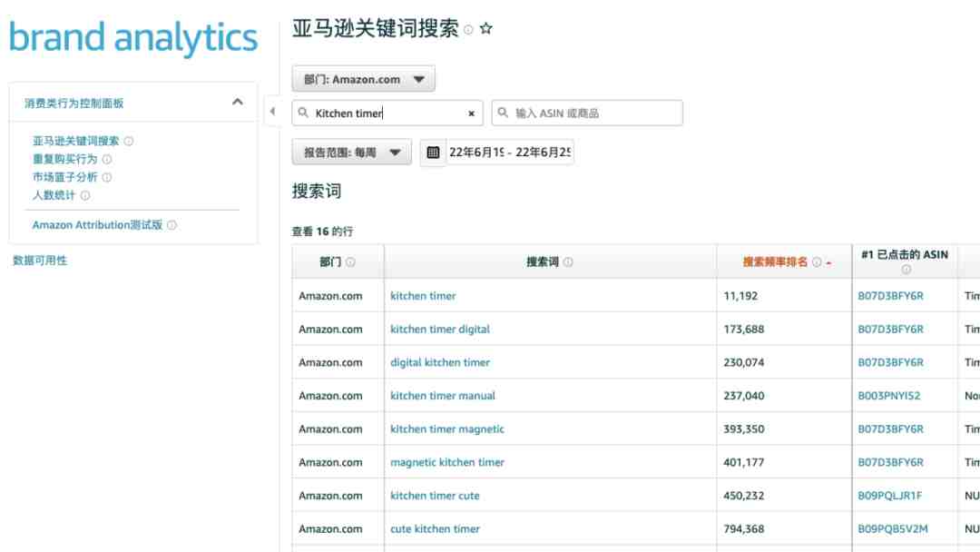This screenshot has width=980, height=552.
Task: Open the 报告范围: 每周 dropdown
Action: (352, 152)
